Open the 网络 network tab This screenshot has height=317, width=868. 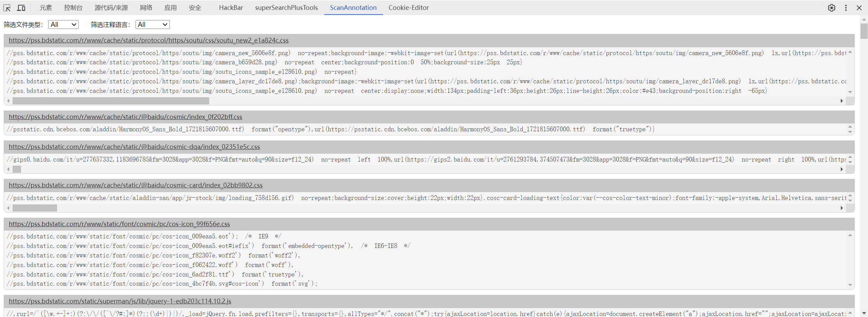[x=146, y=8]
